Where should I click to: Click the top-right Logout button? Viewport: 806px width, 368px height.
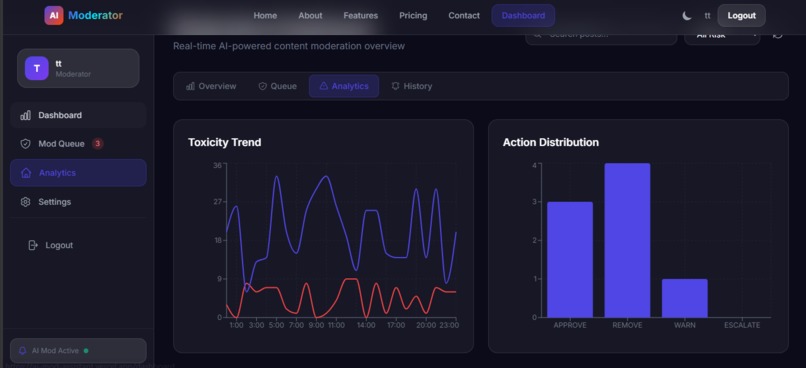(741, 15)
